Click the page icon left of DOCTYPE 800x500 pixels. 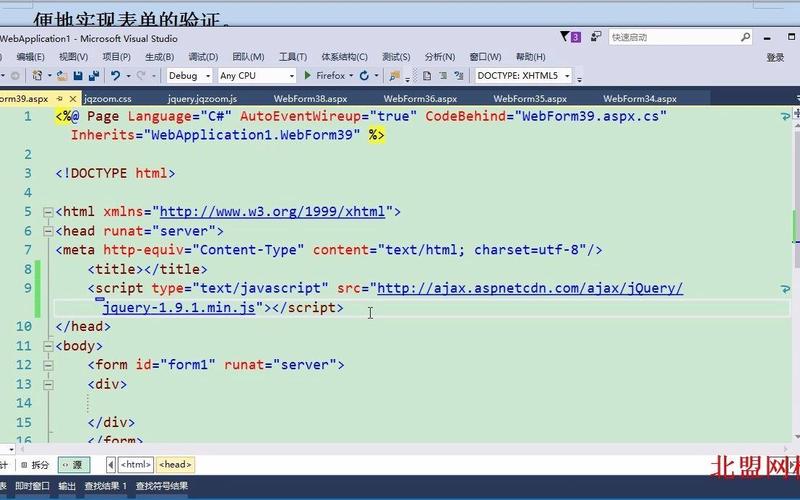click(x=427, y=76)
